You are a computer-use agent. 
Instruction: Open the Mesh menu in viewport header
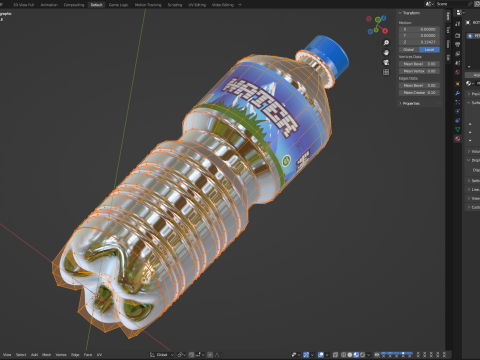tap(46, 355)
